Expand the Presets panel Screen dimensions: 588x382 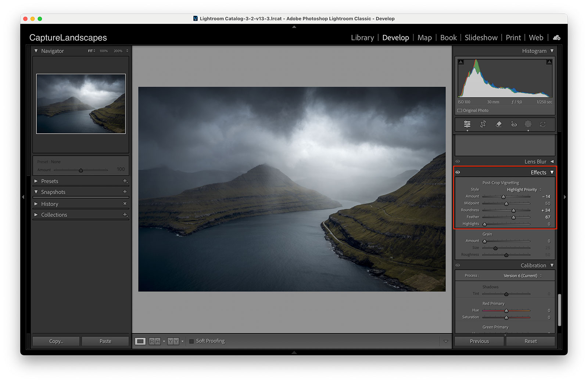[36, 181]
